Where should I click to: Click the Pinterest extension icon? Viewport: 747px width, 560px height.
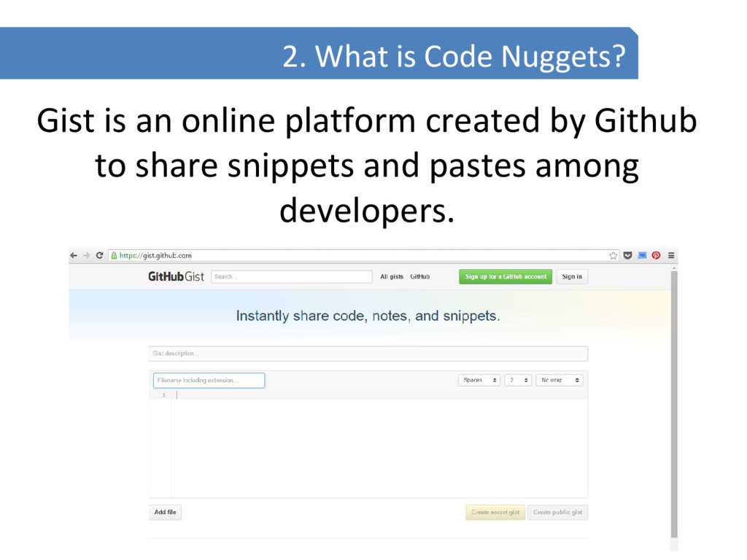[x=656, y=256]
